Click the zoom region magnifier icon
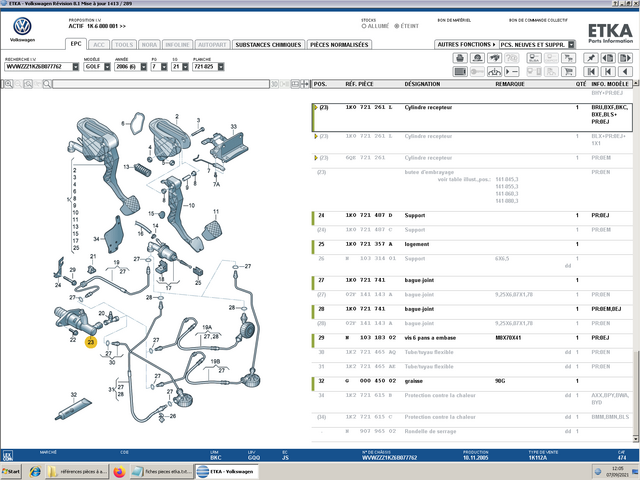Screen dimensions: 640x480 (28, 84)
